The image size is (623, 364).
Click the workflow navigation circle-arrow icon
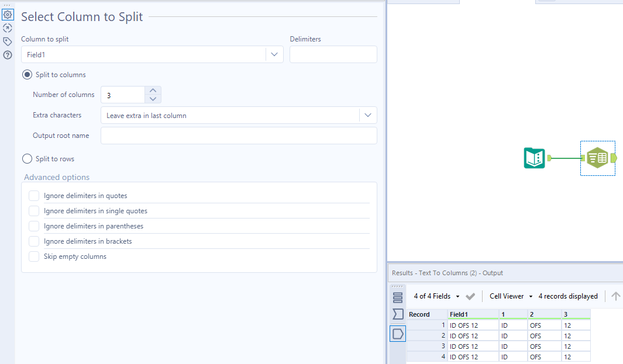tap(8, 27)
